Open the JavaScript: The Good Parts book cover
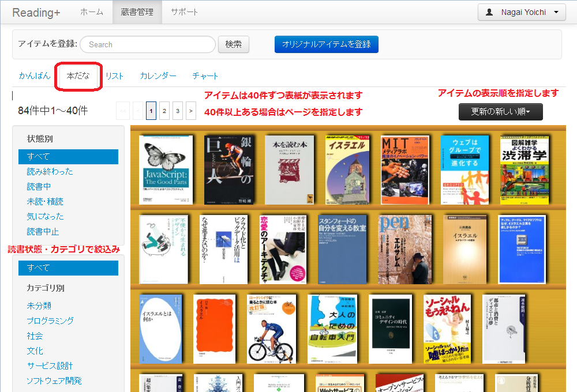The image size is (577, 392). [166, 170]
